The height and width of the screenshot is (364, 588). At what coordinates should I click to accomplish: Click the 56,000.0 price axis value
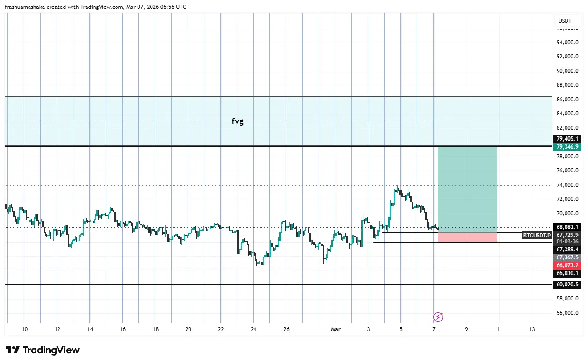tap(567, 313)
